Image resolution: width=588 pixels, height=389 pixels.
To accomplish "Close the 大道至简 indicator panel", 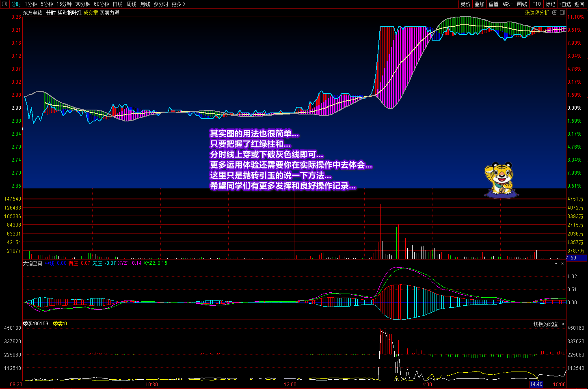I will point(563,264).
